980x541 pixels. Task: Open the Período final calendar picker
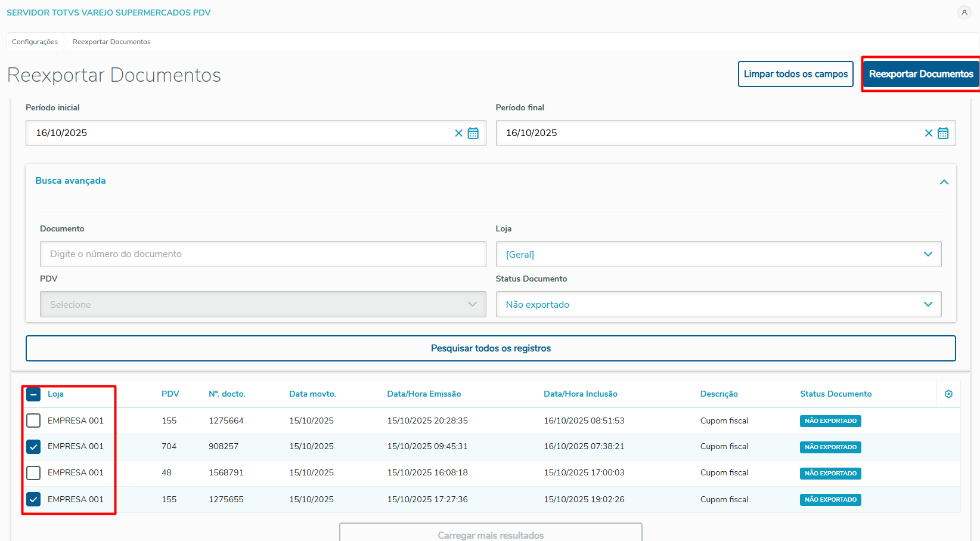pyautogui.click(x=943, y=133)
